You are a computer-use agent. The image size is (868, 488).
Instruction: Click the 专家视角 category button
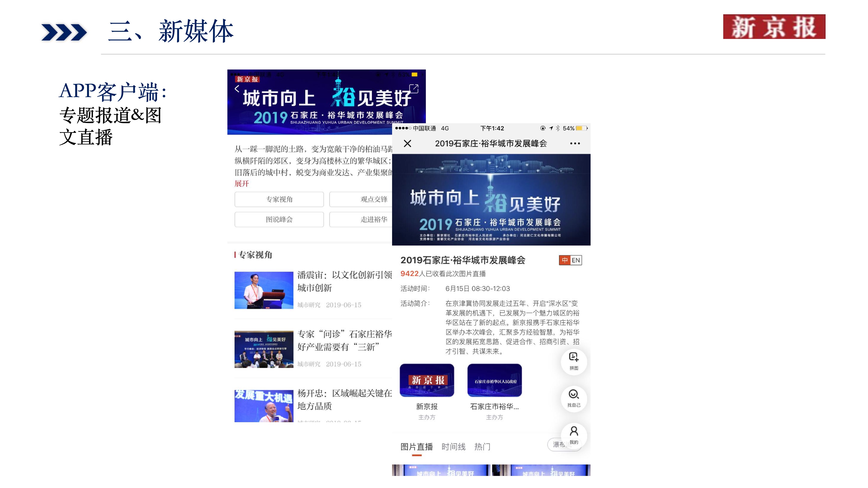click(279, 199)
